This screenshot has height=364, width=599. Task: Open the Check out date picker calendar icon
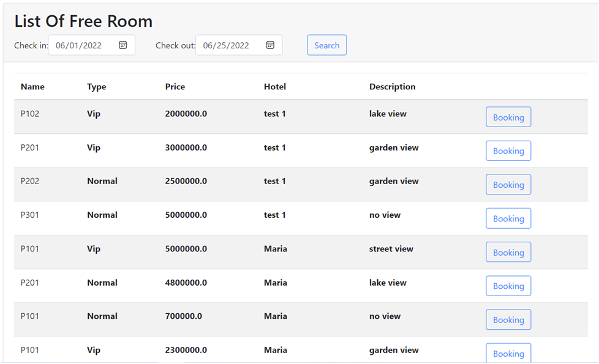point(269,45)
